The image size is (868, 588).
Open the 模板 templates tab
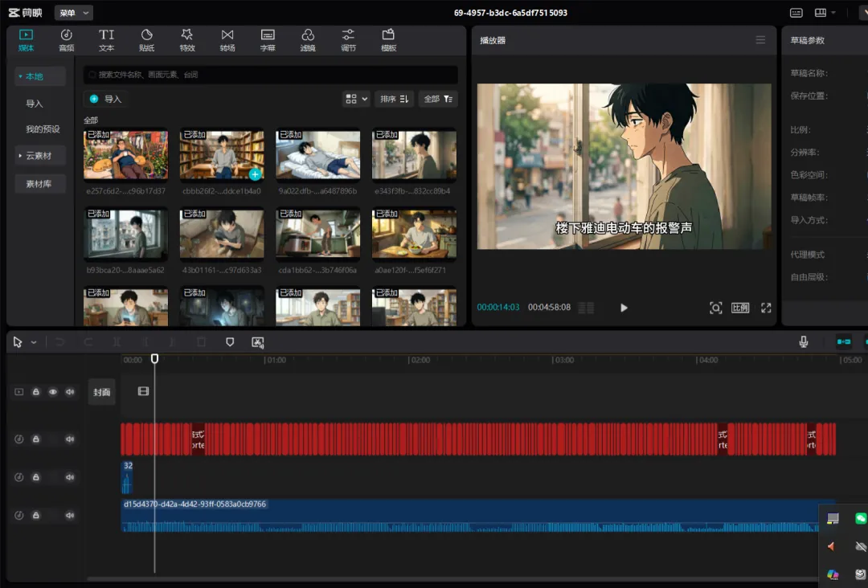coord(389,40)
